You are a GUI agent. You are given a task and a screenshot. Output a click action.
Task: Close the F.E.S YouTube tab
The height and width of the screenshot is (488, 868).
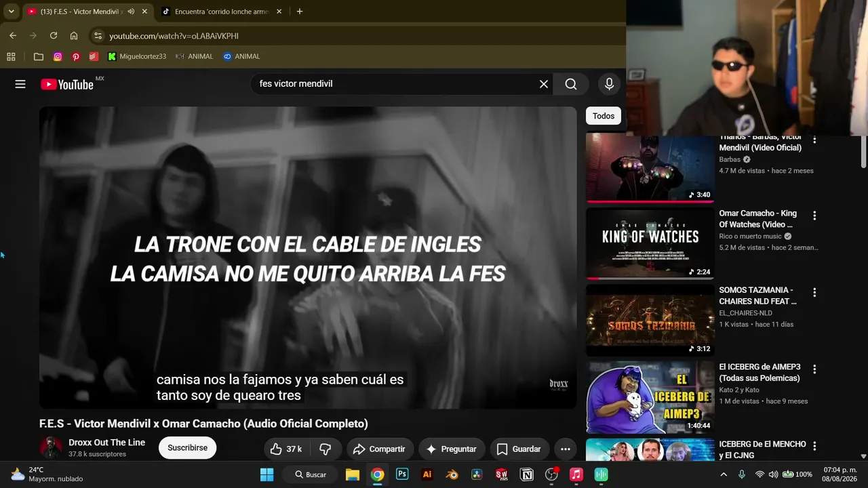point(144,12)
